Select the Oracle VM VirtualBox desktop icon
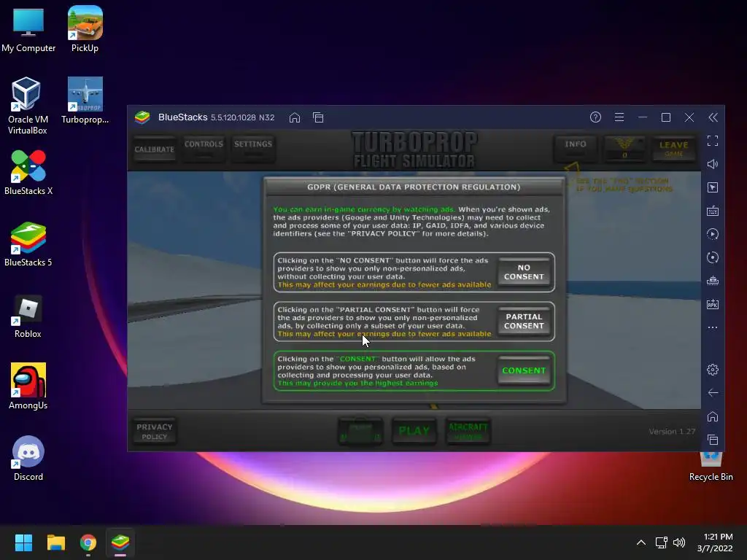 coord(28,106)
